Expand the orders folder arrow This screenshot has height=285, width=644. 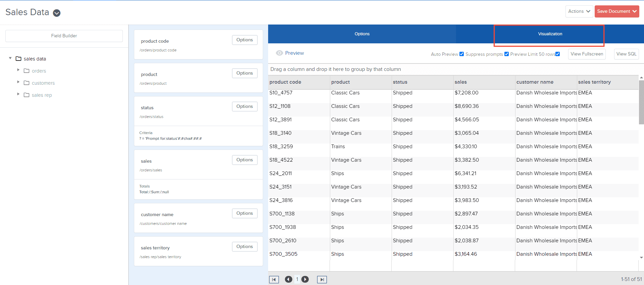point(18,70)
